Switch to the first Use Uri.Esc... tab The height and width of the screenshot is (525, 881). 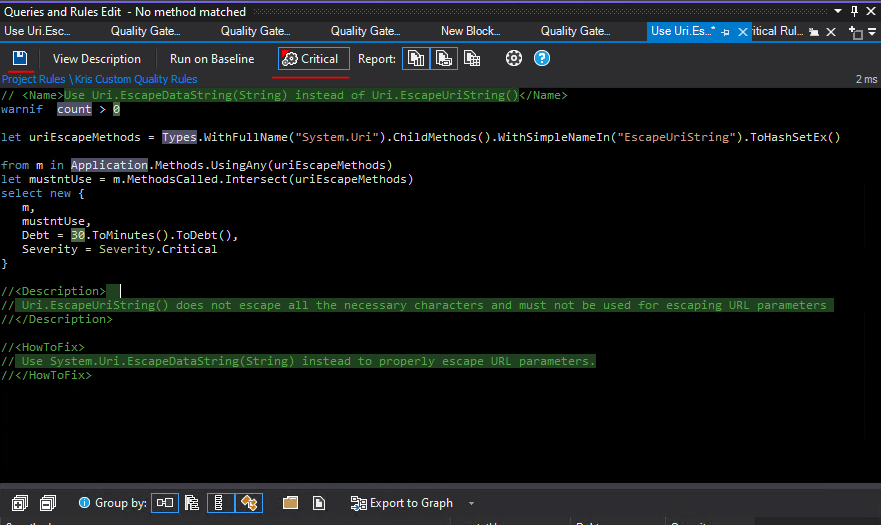coord(38,31)
